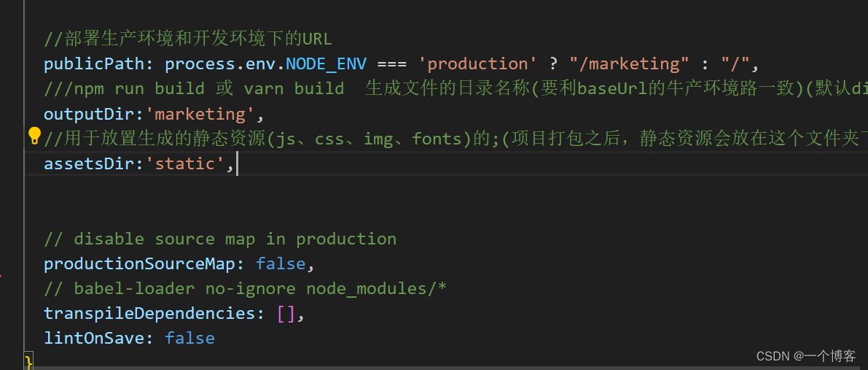Click the assetsDir property name
Image resolution: width=868 pixels, height=370 pixels.
pyautogui.click(x=89, y=164)
